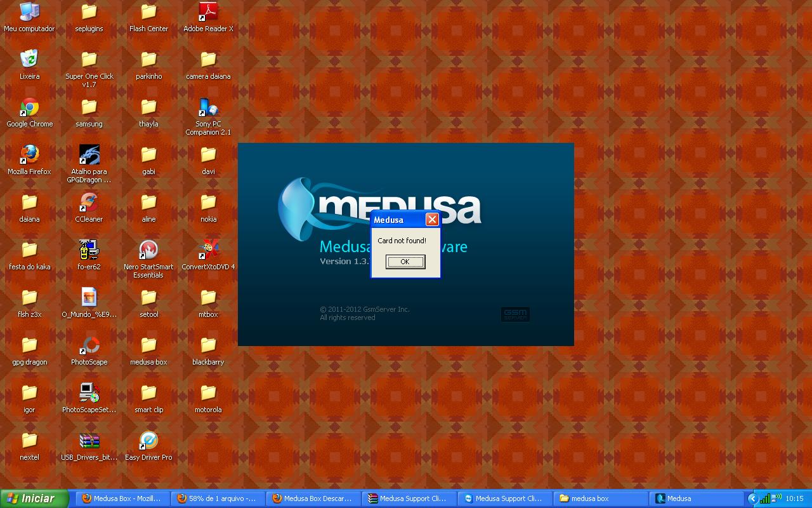Screen dimensions: 812x508
Task: Switch to Medusa Box - Mozilla taskbar item
Action: click(x=123, y=498)
